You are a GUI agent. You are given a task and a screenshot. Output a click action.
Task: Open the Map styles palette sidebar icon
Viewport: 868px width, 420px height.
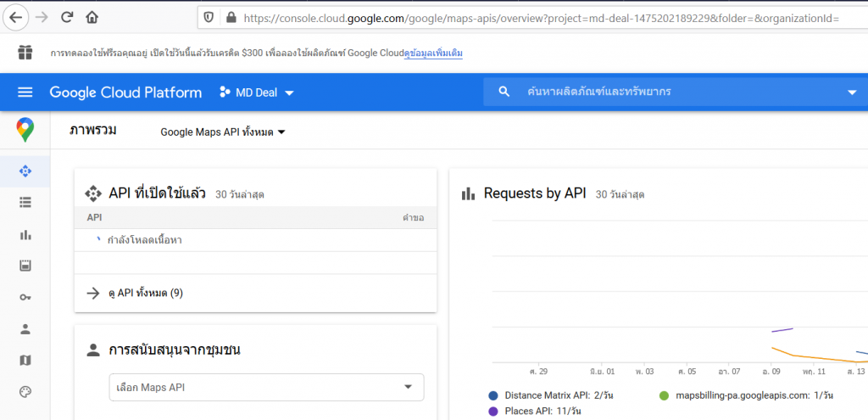pyautogui.click(x=25, y=392)
